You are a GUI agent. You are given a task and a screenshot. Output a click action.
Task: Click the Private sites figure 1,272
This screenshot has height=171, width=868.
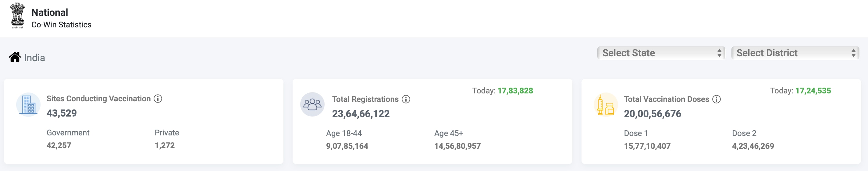[x=165, y=145]
